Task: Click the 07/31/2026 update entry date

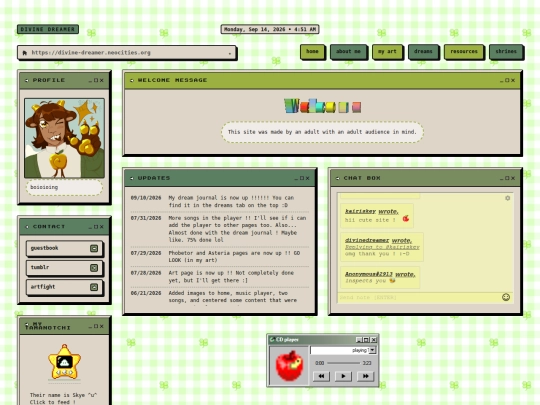Action: [146, 218]
